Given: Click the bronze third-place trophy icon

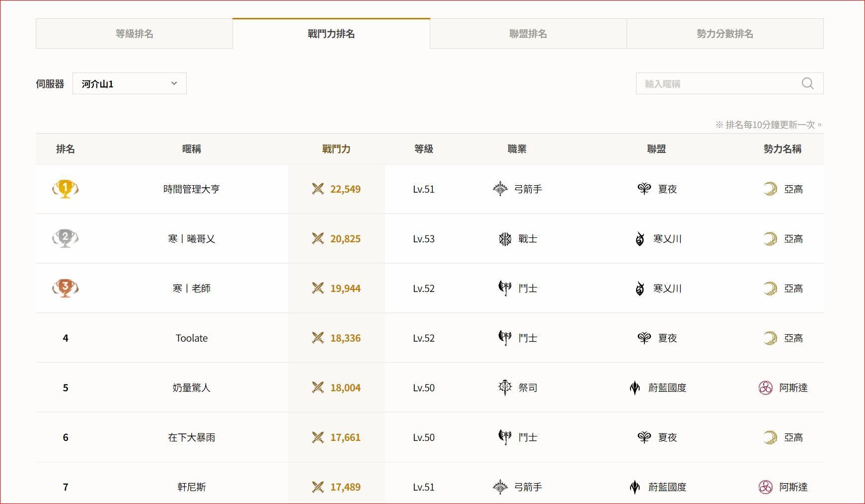Looking at the screenshot, I should pos(65,288).
